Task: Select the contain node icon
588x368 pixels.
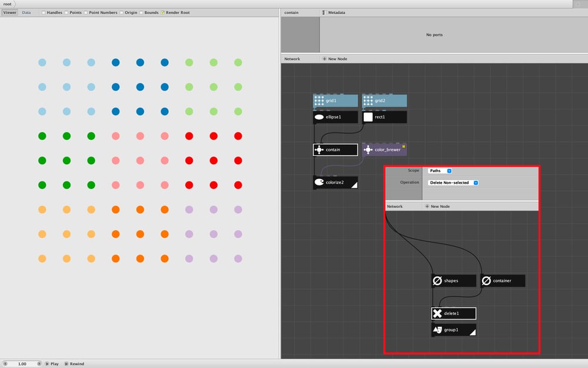Action: (319, 150)
